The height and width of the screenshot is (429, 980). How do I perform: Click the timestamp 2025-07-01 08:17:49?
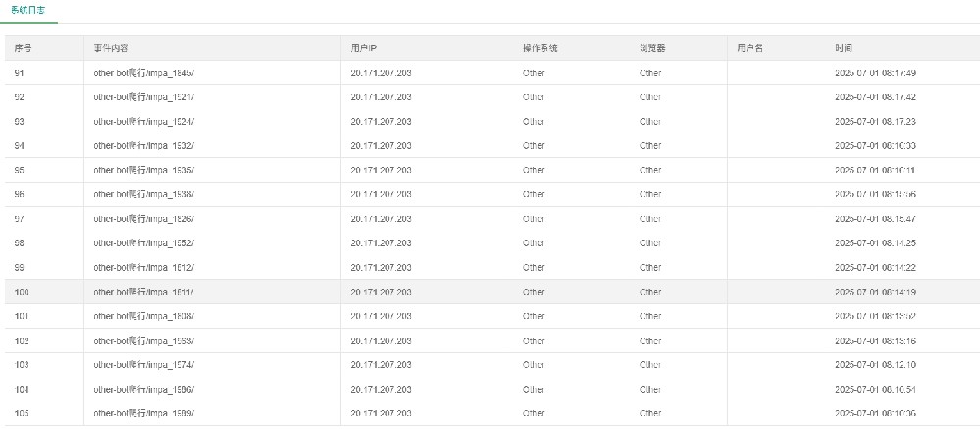point(876,73)
